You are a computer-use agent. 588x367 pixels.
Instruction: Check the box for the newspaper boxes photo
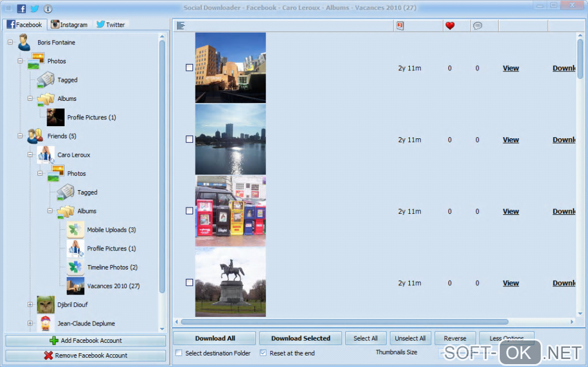point(190,211)
